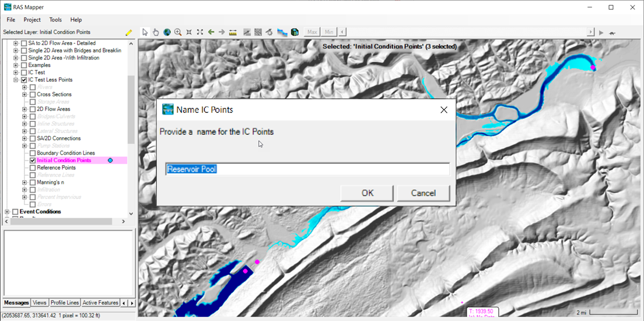Click the pencil edit layer icon
This screenshot has height=321, width=644.
click(129, 33)
